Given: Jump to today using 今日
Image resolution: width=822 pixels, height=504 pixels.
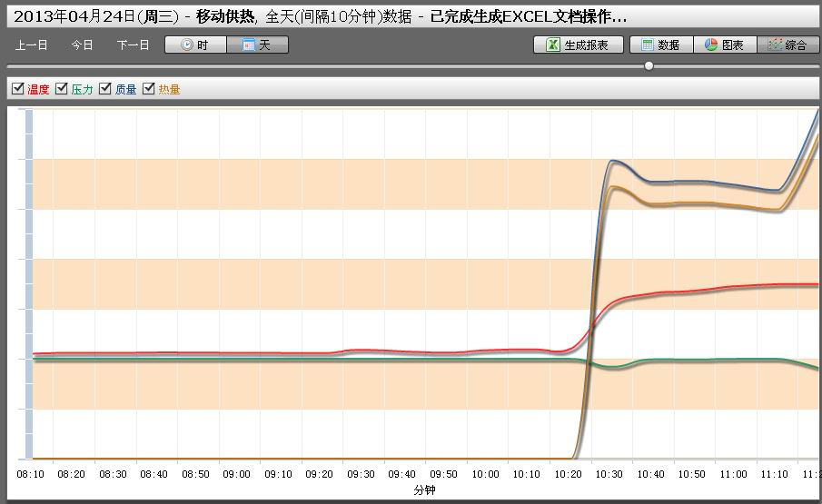Looking at the screenshot, I should (x=83, y=44).
